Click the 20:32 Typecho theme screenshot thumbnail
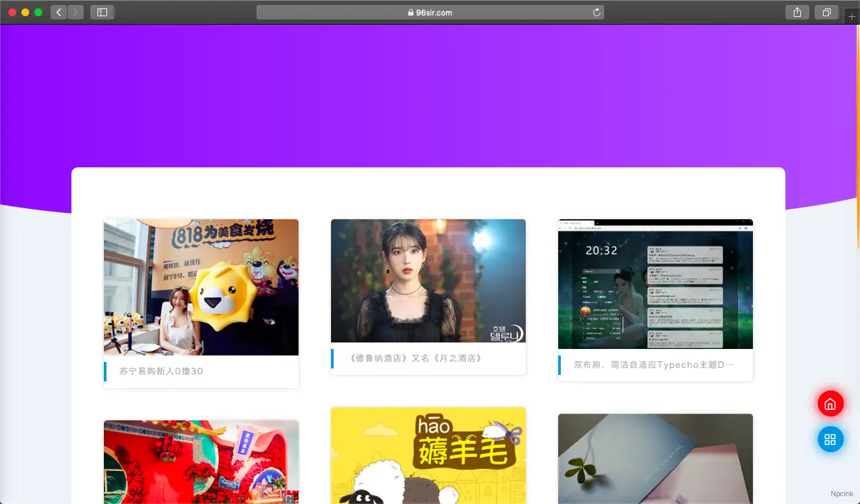 pos(656,284)
